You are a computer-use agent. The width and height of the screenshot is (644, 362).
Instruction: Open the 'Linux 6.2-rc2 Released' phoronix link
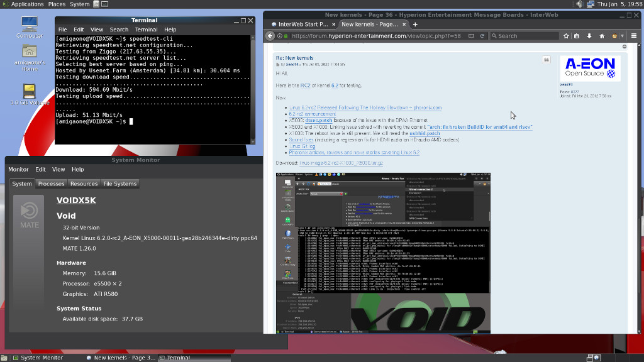coord(365,107)
